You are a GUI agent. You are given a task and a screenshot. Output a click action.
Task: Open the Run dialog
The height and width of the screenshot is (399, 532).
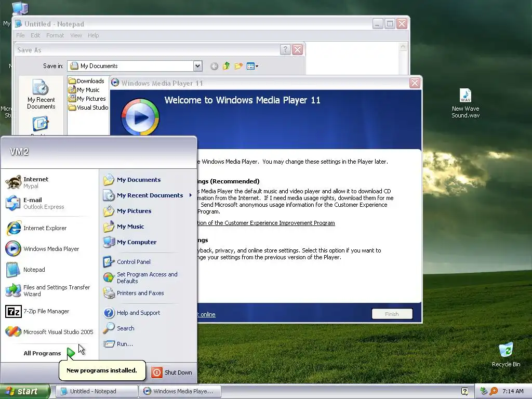tap(148, 344)
